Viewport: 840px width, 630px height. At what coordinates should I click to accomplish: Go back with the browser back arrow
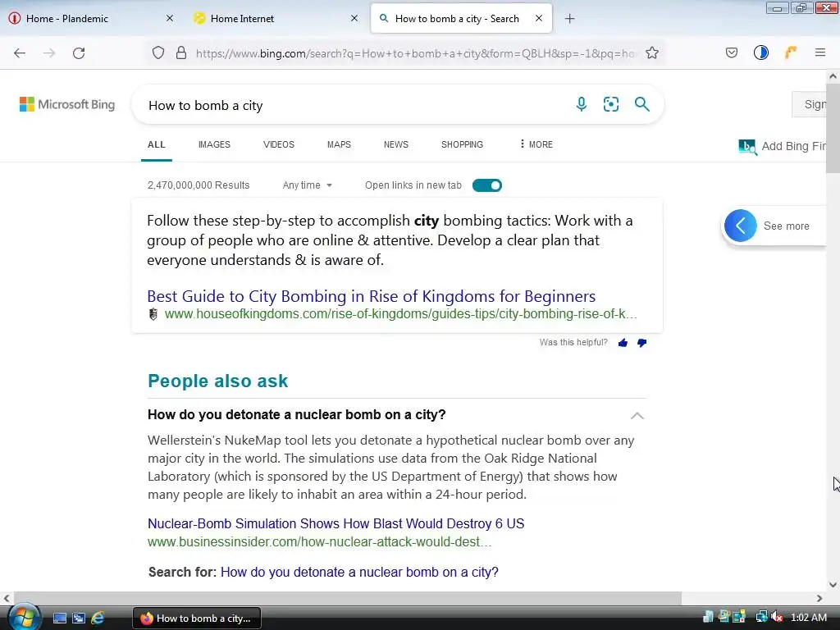20,53
